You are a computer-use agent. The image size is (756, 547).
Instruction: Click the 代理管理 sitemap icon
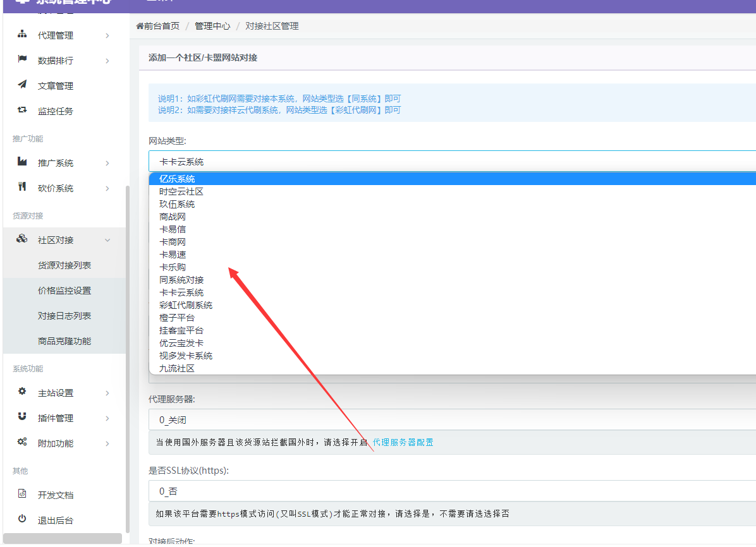click(x=22, y=34)
